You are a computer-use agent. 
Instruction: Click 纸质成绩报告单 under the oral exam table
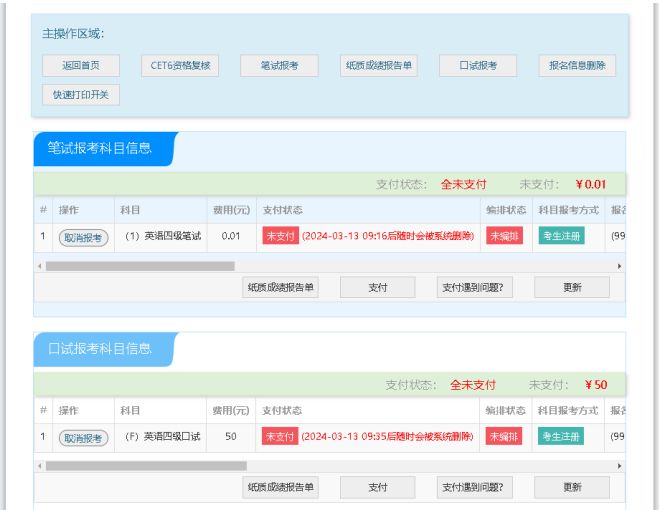pos(280,487)
